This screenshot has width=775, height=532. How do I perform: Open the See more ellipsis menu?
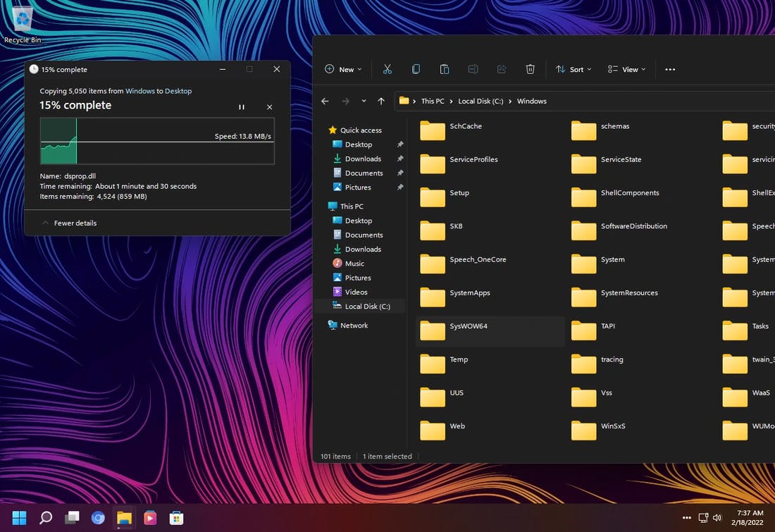[x=670, y=69]
